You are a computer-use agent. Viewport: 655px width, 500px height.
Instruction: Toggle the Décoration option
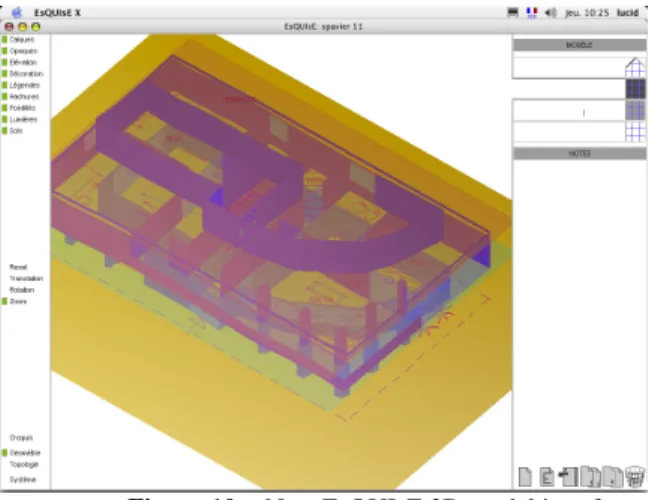click(x=23, y=74)
